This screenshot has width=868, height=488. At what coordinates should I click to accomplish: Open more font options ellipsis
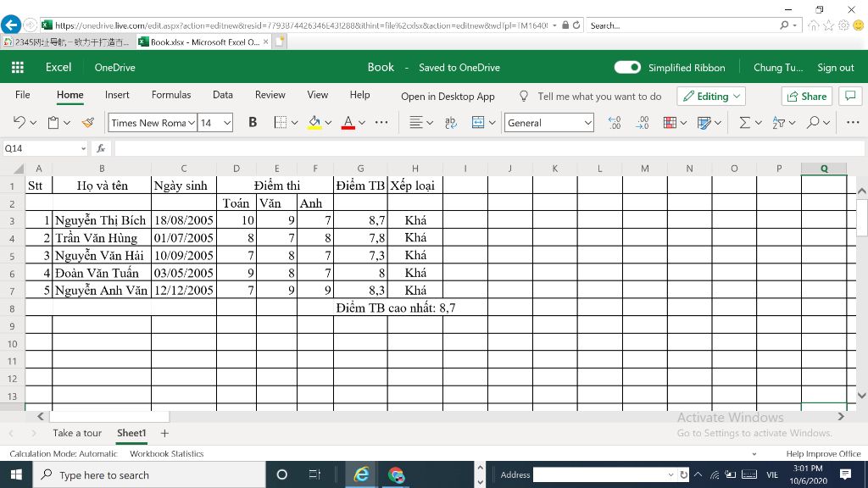[381, 122]
